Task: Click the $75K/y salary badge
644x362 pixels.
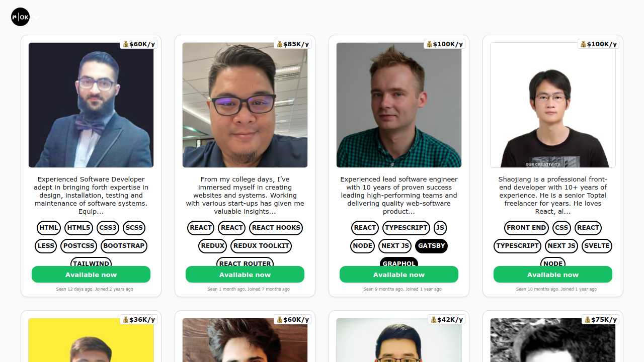Action: 600,320
